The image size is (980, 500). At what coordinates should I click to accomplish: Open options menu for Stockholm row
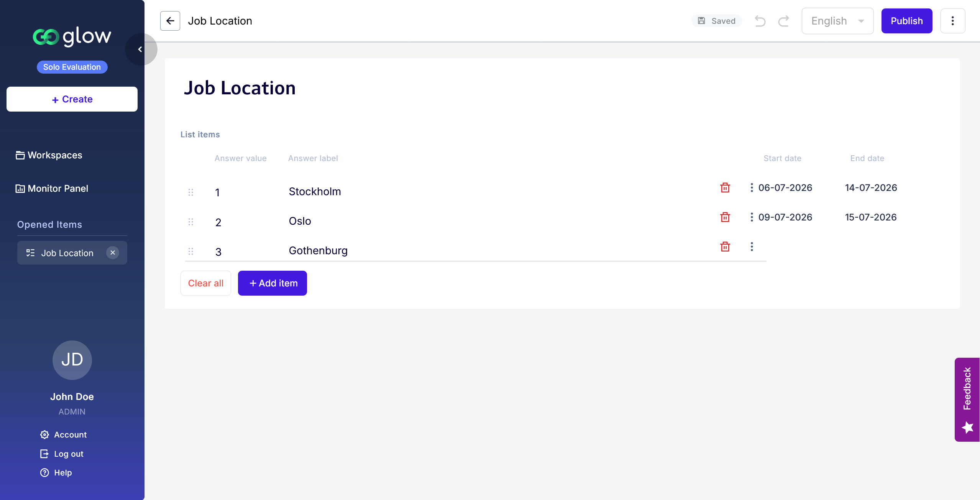tap(752, 187)
